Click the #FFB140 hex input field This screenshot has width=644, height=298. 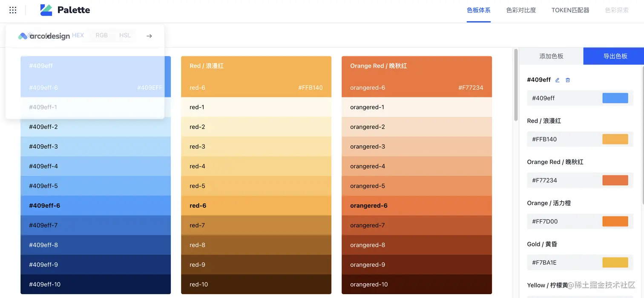563,139
